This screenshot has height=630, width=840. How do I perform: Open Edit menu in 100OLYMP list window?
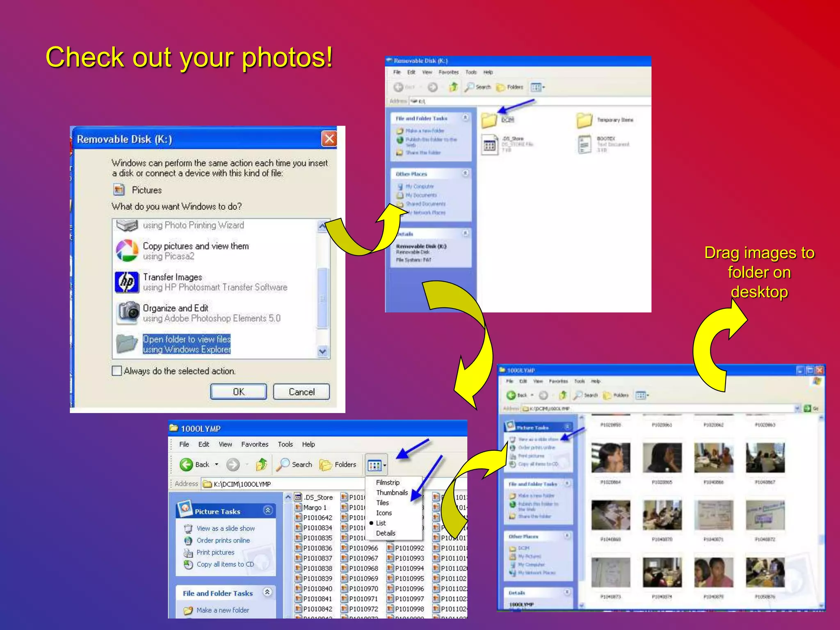click(204, 444)
